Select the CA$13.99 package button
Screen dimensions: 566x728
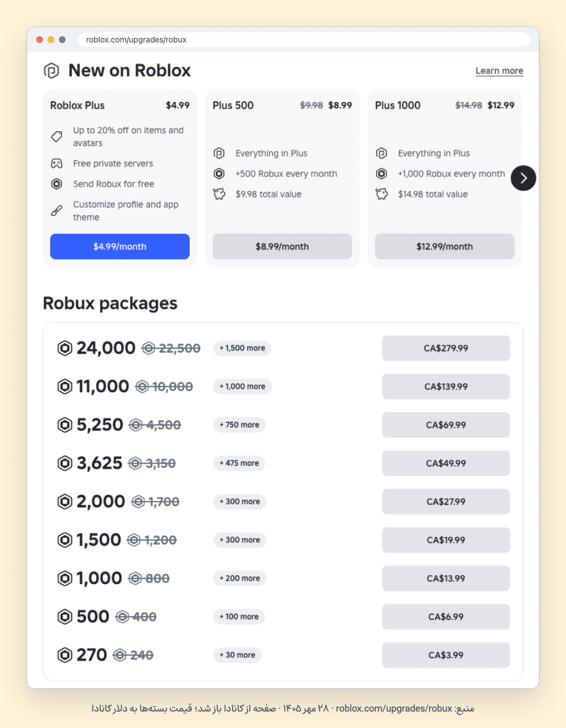click(x=446, y=578)
